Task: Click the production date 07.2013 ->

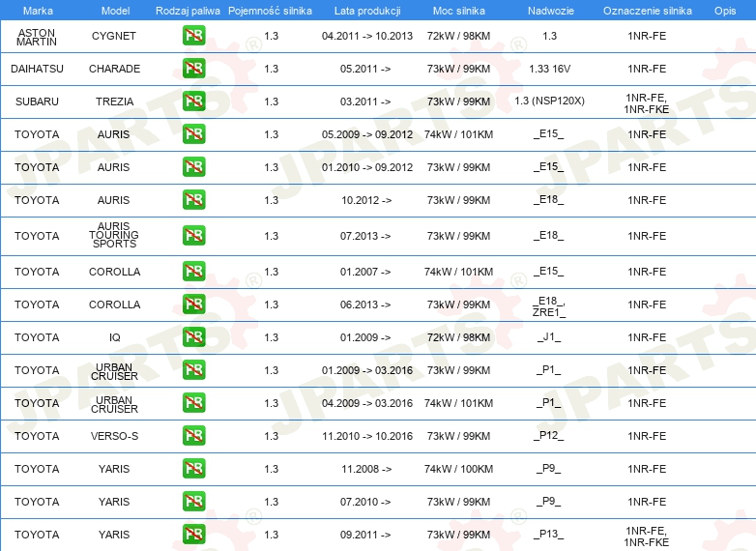Action: click(365, 236)
